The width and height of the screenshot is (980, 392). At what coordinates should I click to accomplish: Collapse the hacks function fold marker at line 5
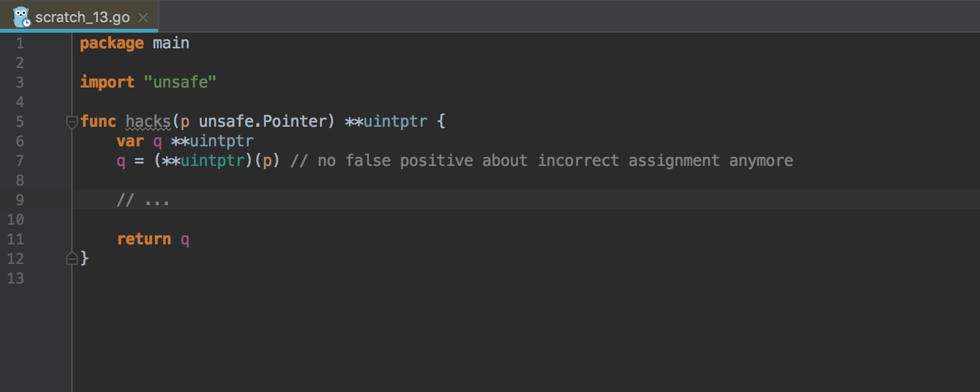(x=72, y=122)
